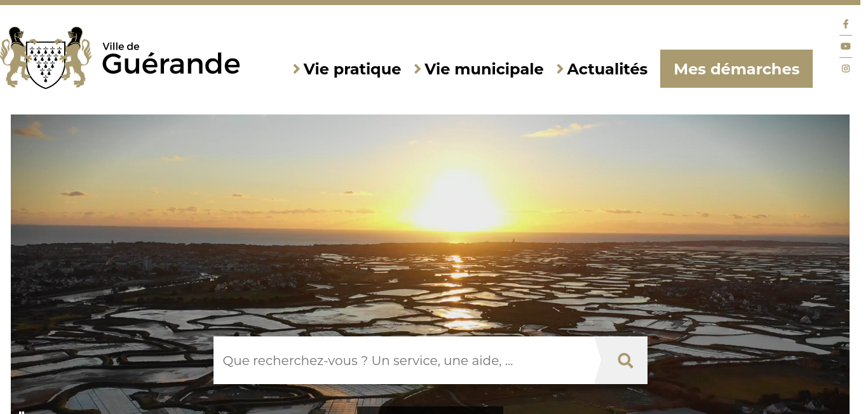
Task: Click the Guérande site title link
Action: click(x=171, y=64)
